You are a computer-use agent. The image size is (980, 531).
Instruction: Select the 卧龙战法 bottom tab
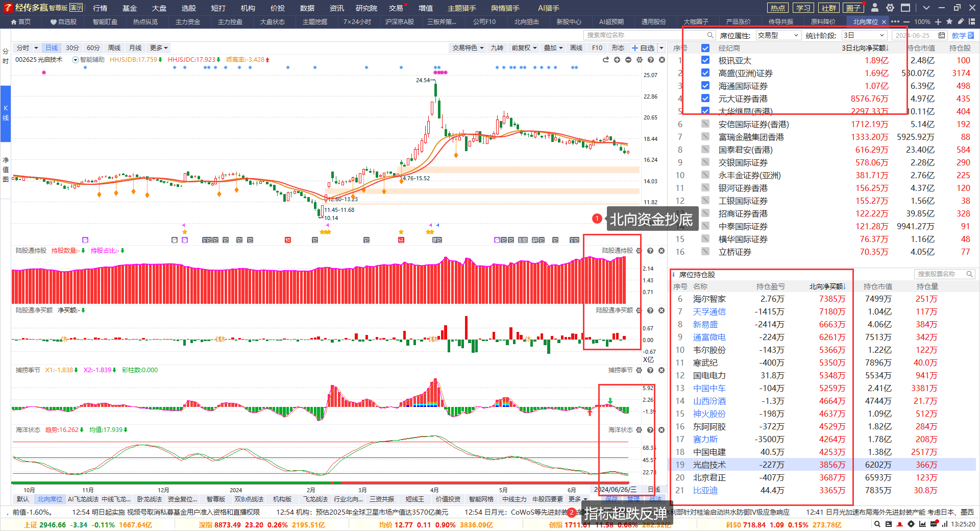(149, 499)
